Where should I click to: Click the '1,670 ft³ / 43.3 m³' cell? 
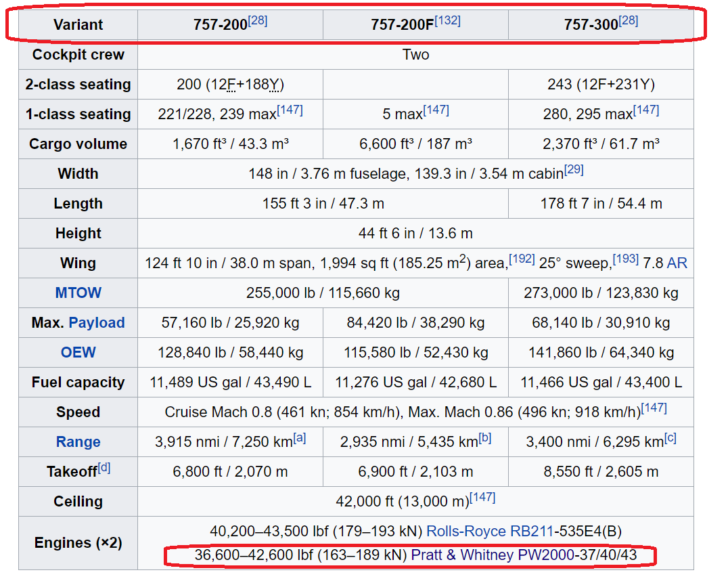(x=230, y=144)
